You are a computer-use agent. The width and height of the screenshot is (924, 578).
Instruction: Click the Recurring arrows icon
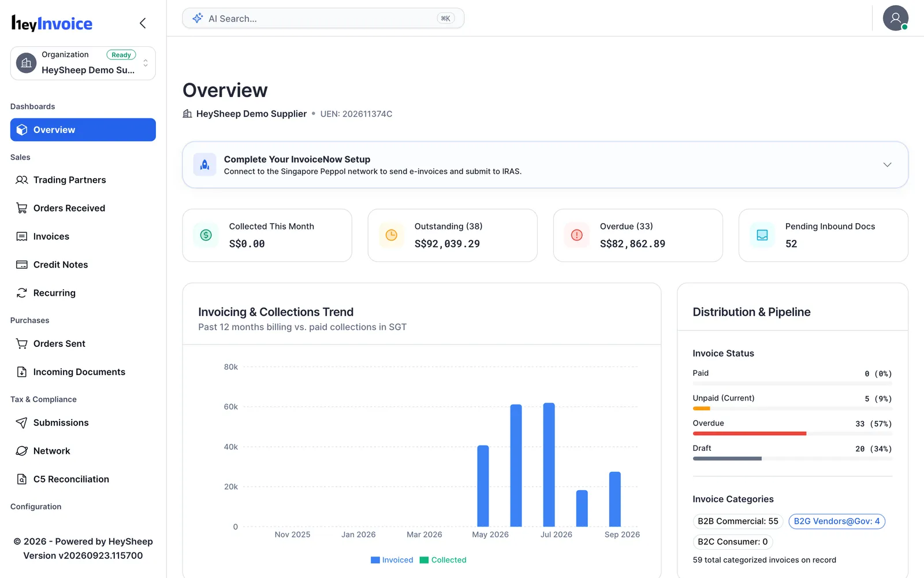[x=22, y=293]
